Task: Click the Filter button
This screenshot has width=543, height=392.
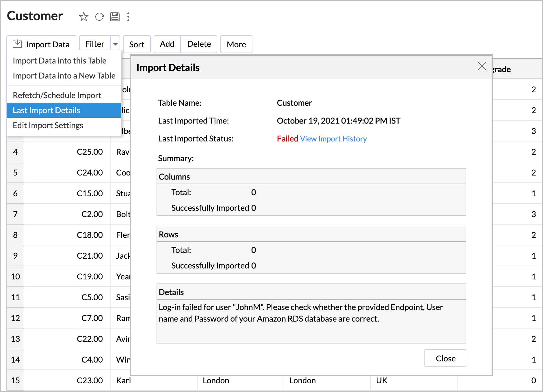Action: (95, 44)
